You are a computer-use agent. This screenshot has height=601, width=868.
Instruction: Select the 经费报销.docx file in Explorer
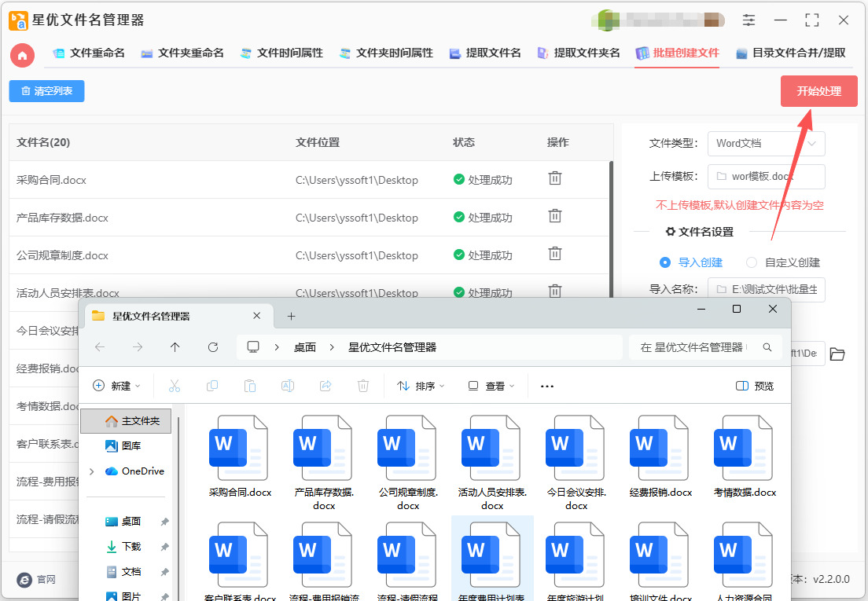click(x=660, y=456)
